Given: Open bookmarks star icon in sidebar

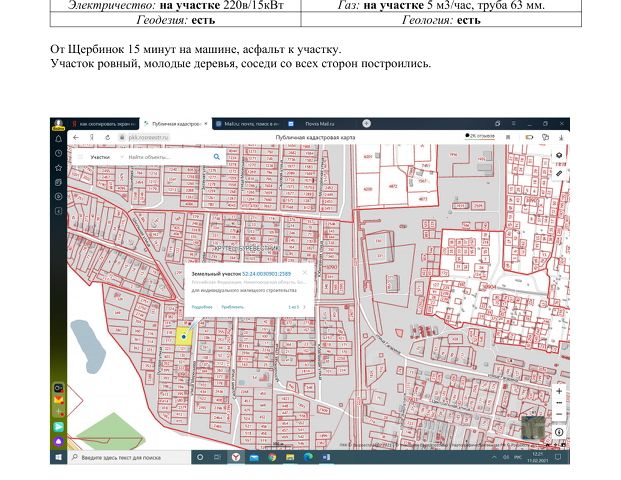Looking at the screenshot, I should [58, 168].
